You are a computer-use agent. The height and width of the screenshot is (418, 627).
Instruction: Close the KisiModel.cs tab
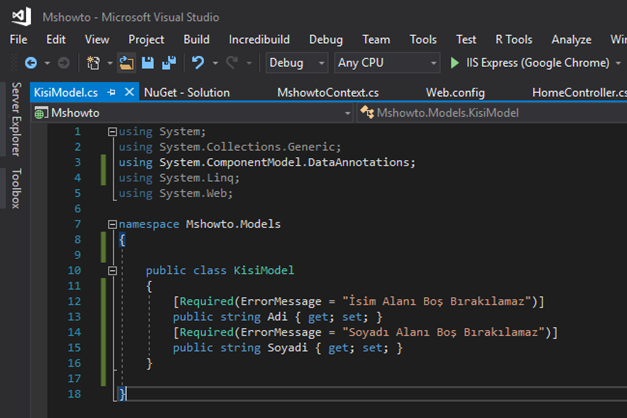tap(129, 92)
